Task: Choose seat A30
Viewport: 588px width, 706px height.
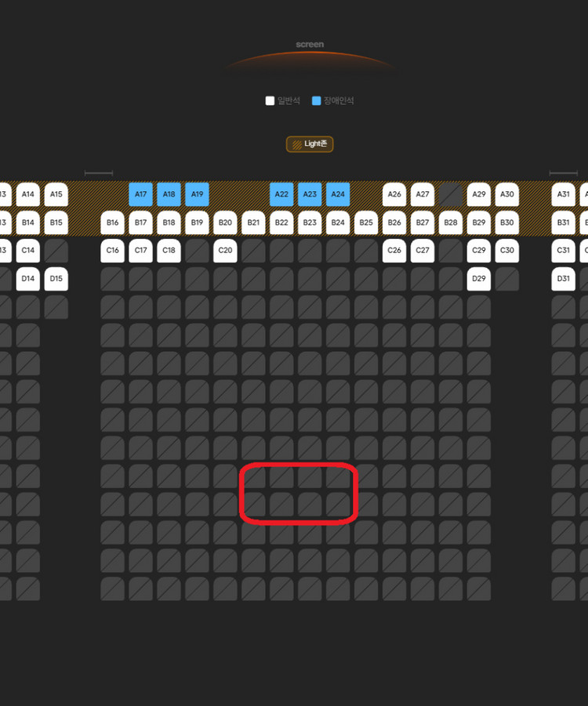Action: click(x=507, y=194)
